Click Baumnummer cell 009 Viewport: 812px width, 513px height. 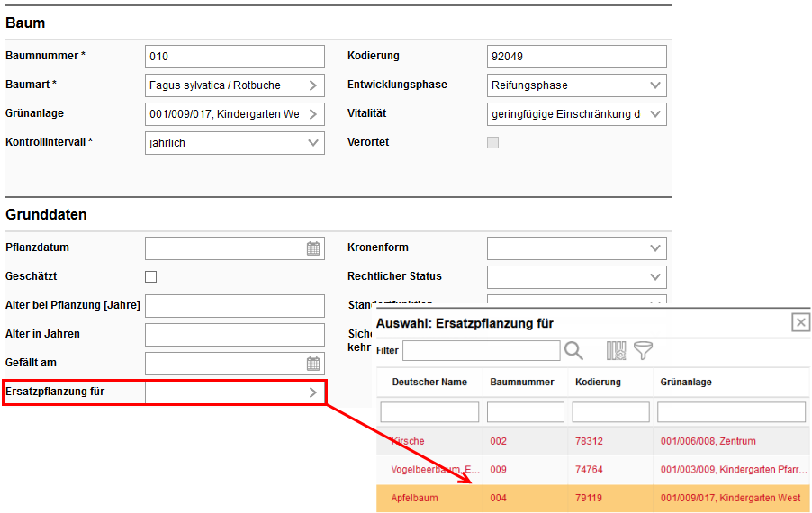498,470
